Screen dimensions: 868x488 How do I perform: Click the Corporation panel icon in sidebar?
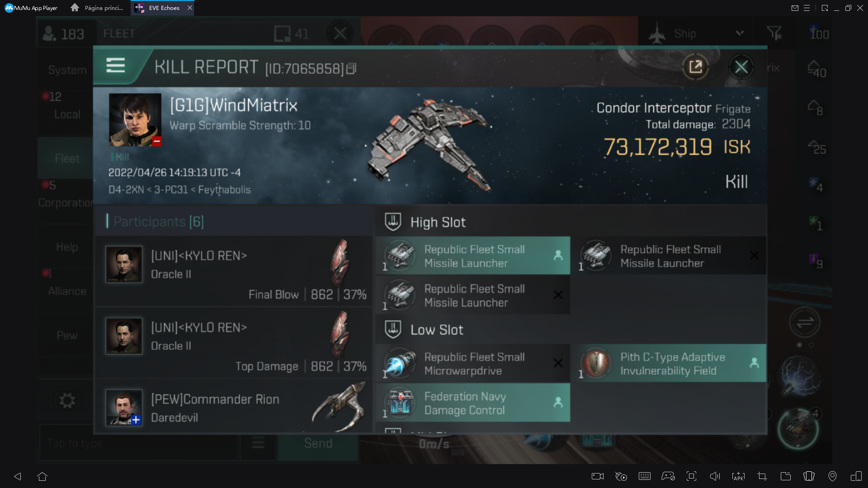[x=67, y=202]
